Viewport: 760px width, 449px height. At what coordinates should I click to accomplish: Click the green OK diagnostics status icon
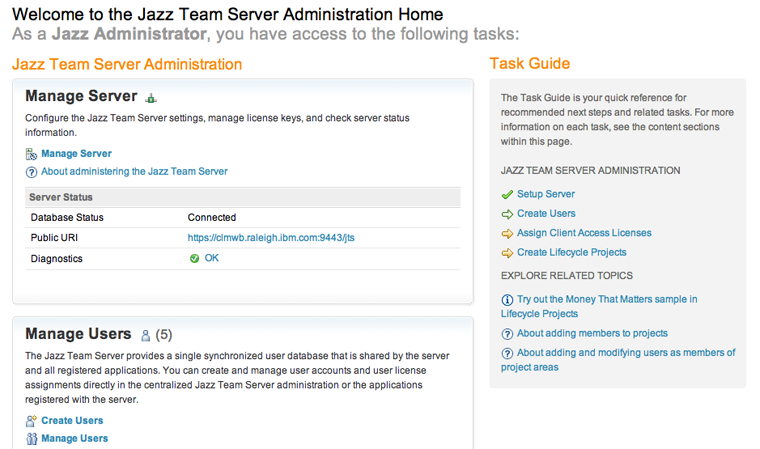click(194, 258)
